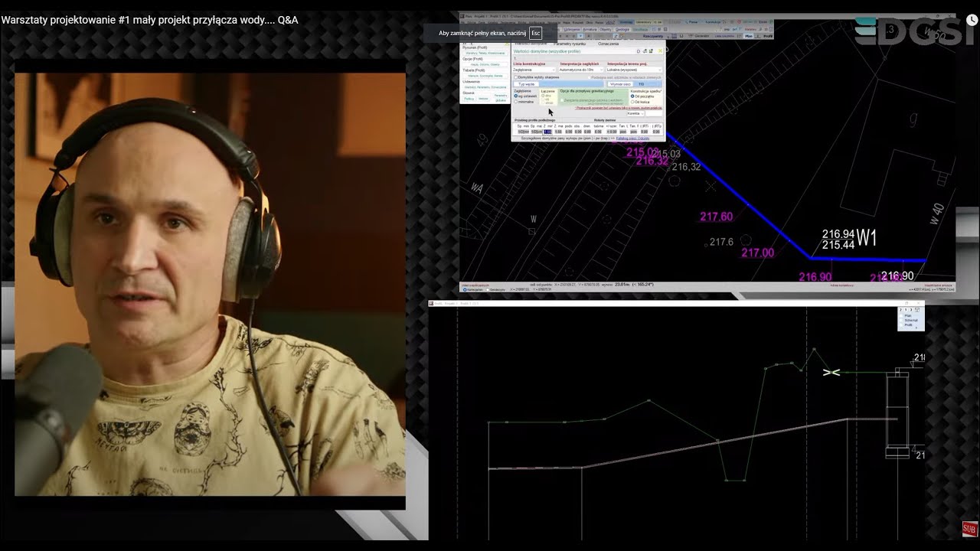
Task: Switch to 'Oznaczenia' tab
Action: tap(609, 44)
